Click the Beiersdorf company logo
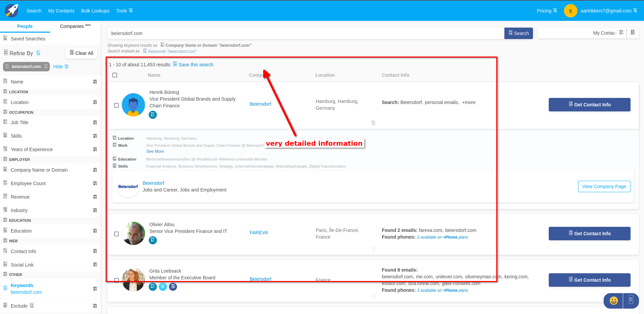The height and width of the screenshot is (314, 644). coord(128,187)
